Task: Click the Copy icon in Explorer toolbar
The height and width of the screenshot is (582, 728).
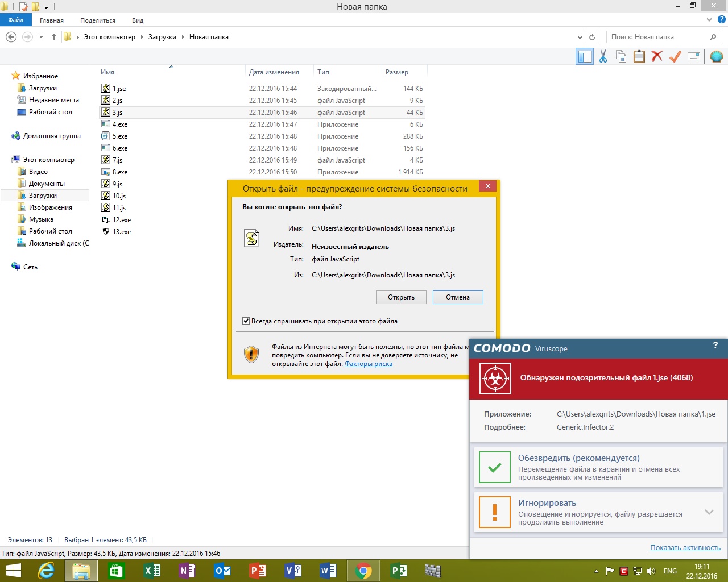Action: [621, 56]
